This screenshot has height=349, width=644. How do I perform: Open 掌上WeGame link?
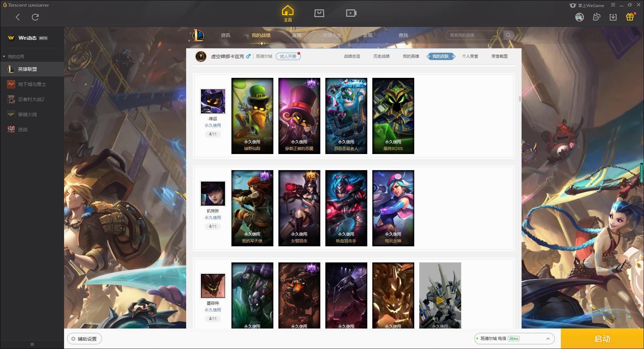click(x=587, y=5)
